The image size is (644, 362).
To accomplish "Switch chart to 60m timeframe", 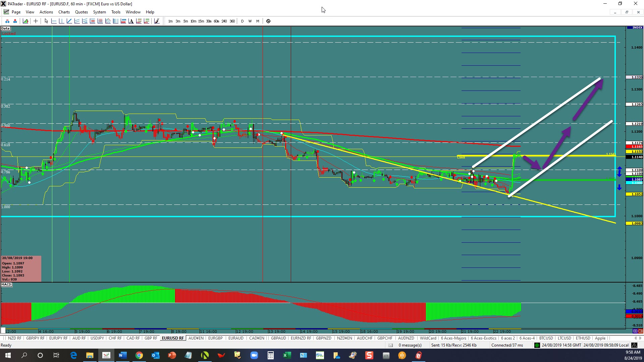I will pyautogui.click(x=216, y=21).
